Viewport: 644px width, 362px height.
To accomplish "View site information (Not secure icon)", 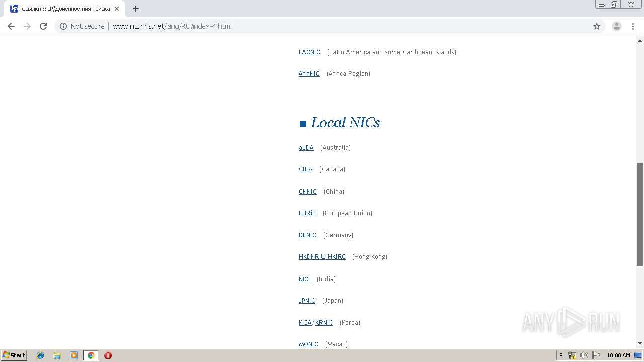I will click(63, 26).
